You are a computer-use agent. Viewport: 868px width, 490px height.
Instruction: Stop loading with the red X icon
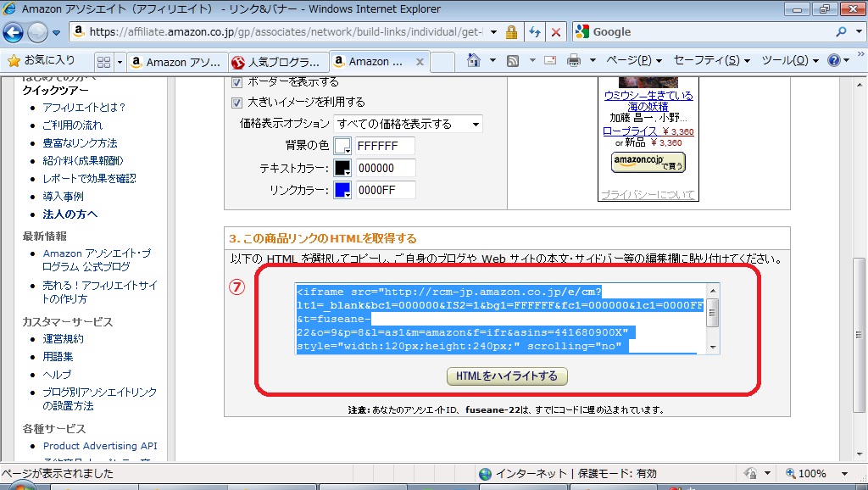point(556,32)
